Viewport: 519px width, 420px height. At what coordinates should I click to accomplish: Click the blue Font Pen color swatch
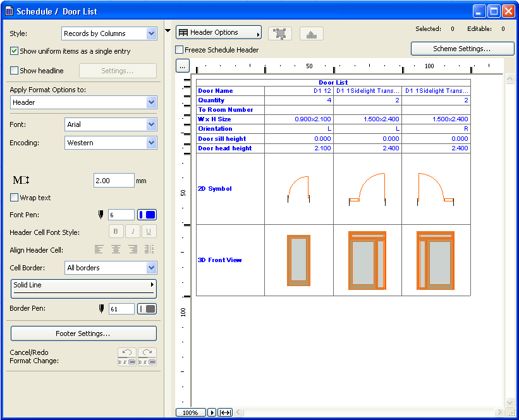pyautogui.click(x=147, y=215)
